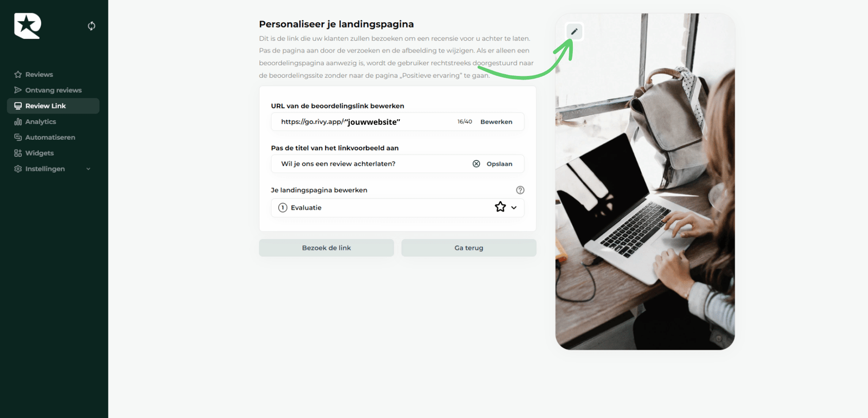The height and width of the screenshot is (418, 868).
Task: Click the Bezoek de link button
Action: click(327, 248)
